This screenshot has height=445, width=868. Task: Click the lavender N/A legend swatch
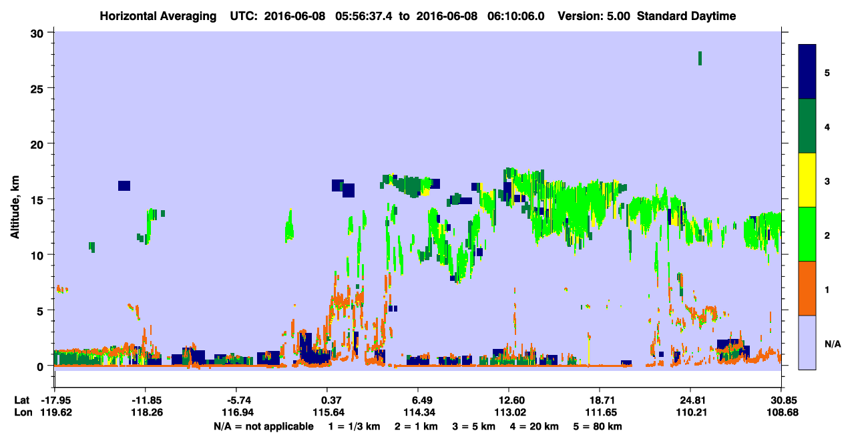pos(807,342)
